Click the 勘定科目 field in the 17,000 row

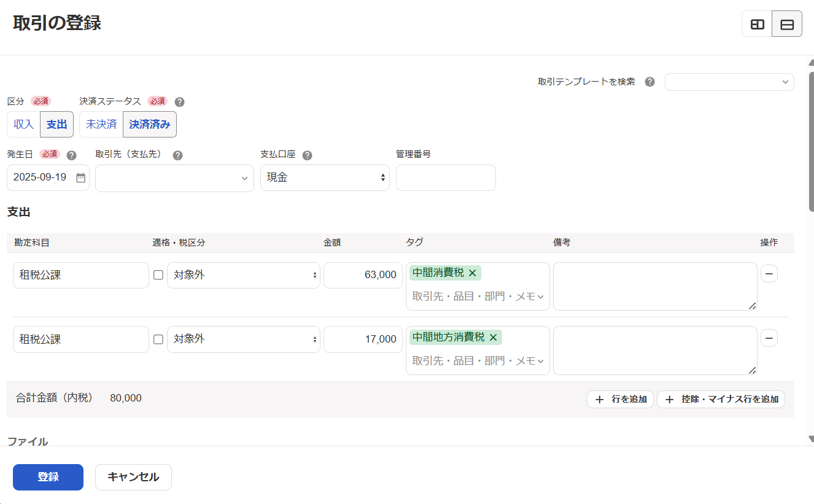click(81, 339)
